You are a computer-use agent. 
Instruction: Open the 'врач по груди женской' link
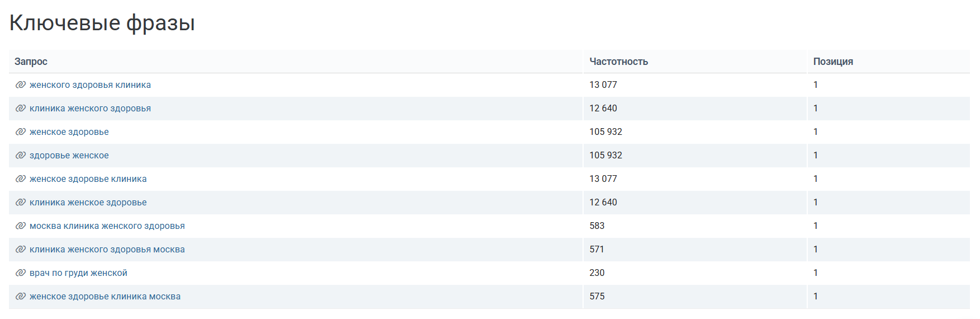click(x=78, y=273)
